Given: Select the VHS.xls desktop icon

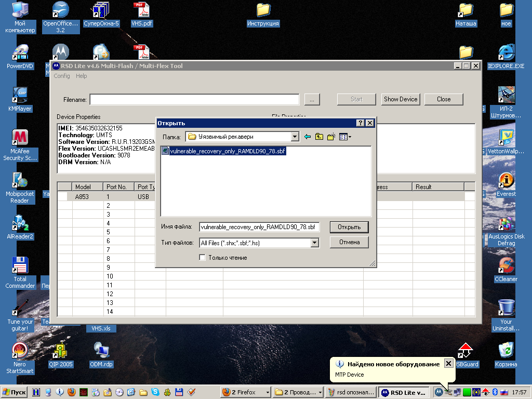Looking at the screenshot, I should (x=101, y=328).
